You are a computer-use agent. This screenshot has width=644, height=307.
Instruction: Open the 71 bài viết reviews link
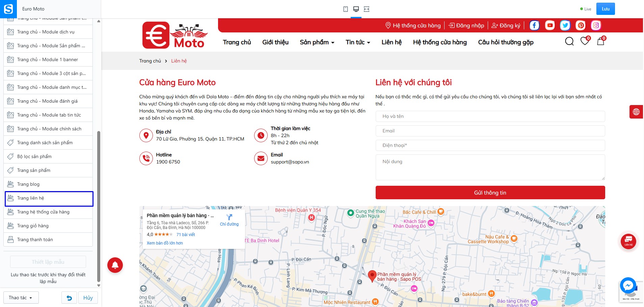186,235
